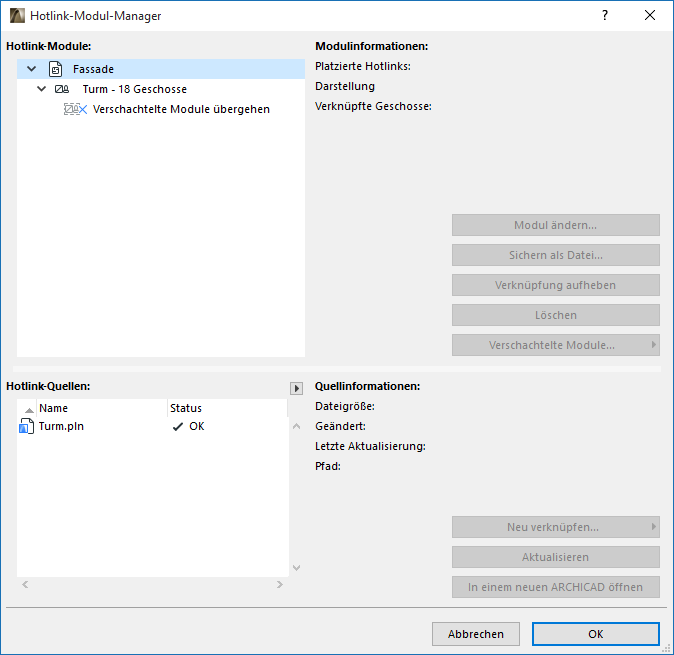Click Sichern als Datei... button
Screen dimensions: 674x655
pos(555,255)
